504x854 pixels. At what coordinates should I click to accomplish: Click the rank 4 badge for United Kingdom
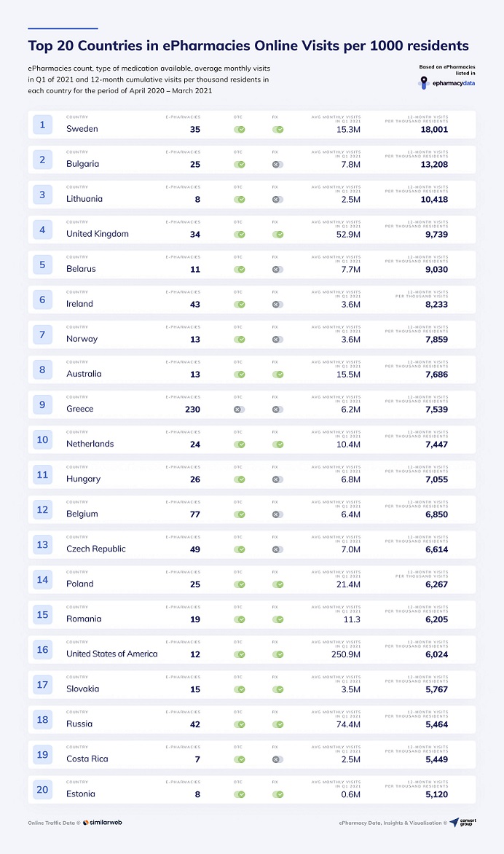[42, 230]
